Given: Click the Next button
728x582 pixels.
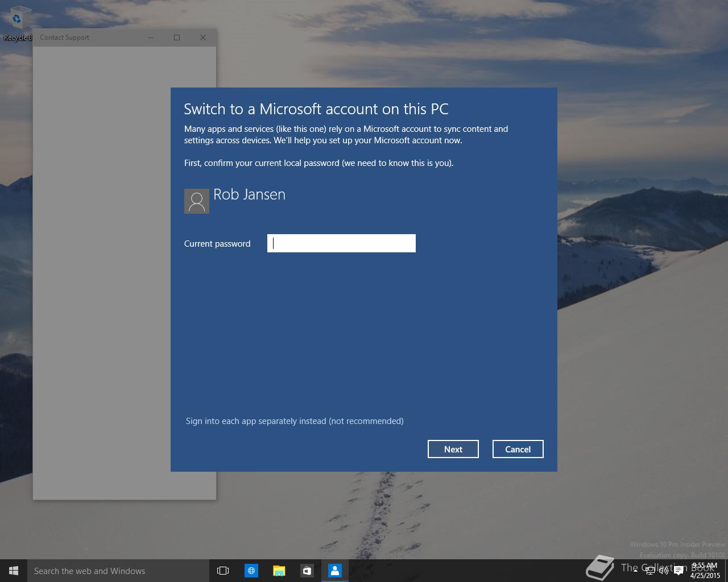Looking at the screenshot, I should click(x=453, y=449).
